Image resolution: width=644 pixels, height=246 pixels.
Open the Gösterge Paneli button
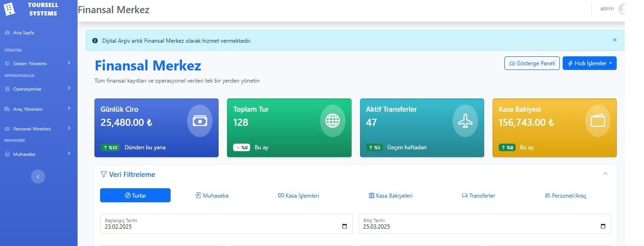pyautogui.click(x=532, y=63)
